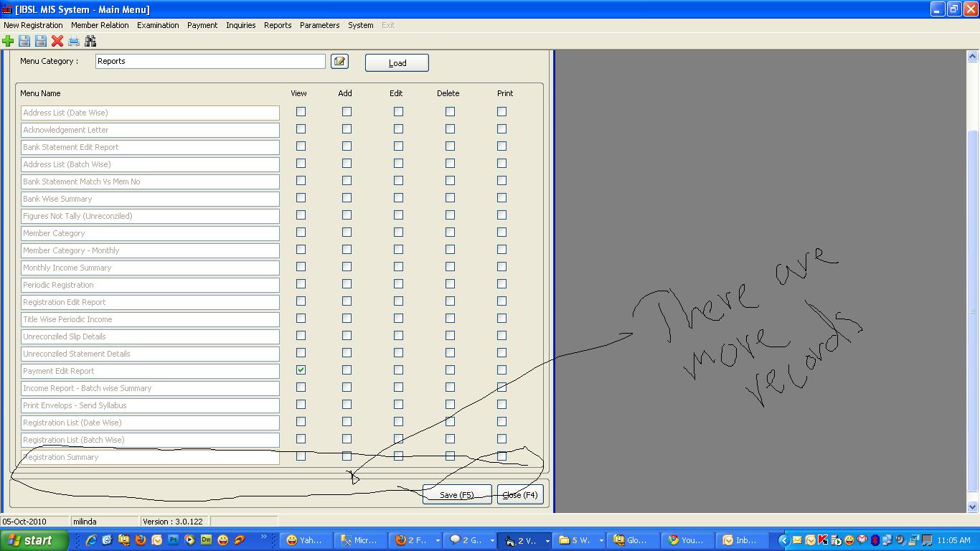Open dropdown of the '2 G..' chat taskbar group
The height and width of the screenshot is (551, 980).
[x=492, y=541]
